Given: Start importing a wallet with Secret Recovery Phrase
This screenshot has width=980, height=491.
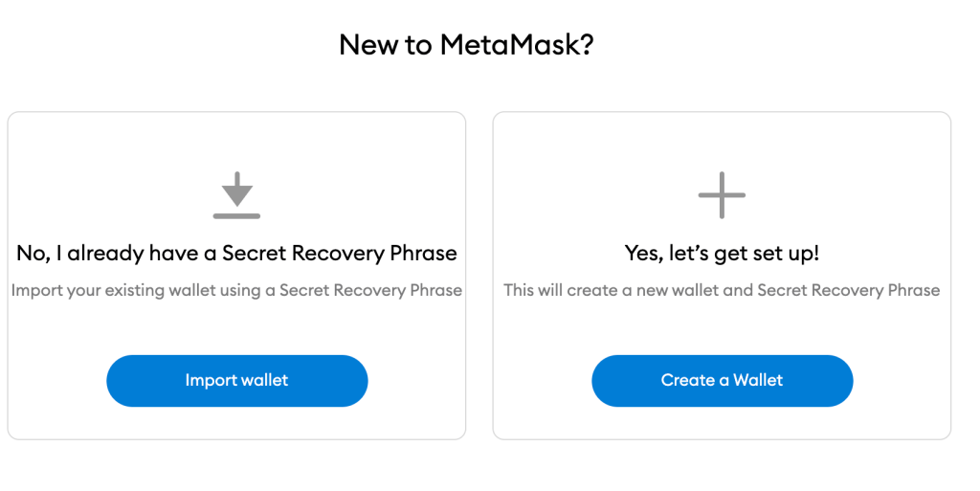Looking at the screenshot, I should click(236, 380).
